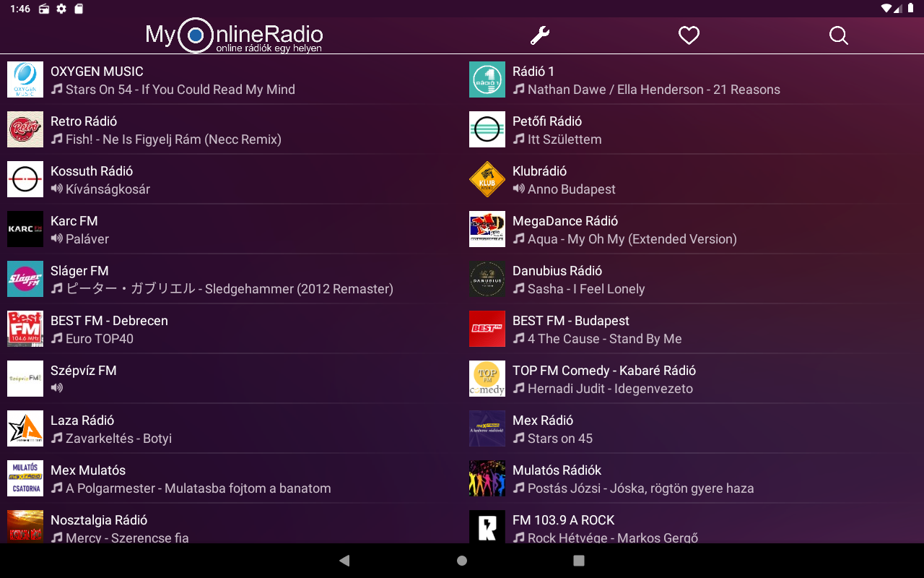
Task: Open favorites with the heart icon
Action: pos(689,35)
